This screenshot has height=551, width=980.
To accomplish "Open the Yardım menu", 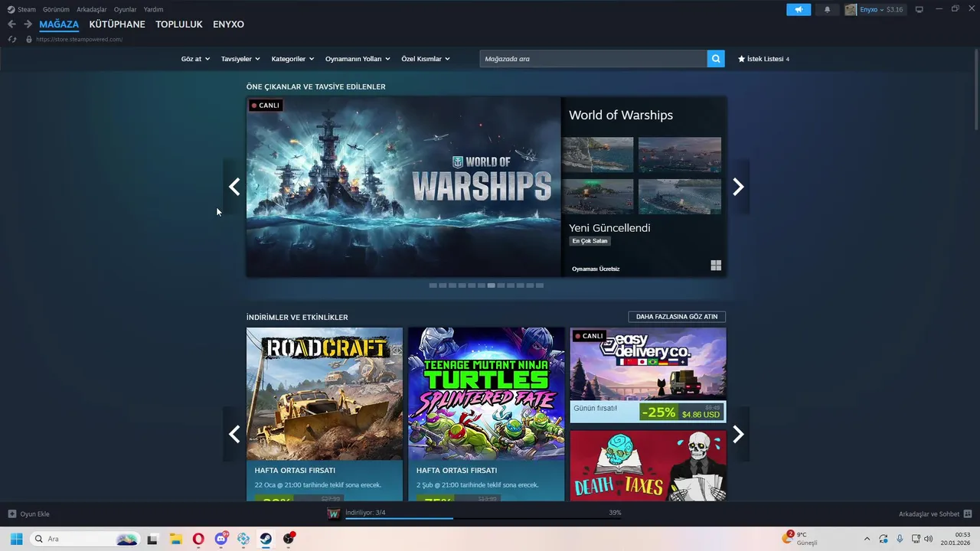I will 153,9.
